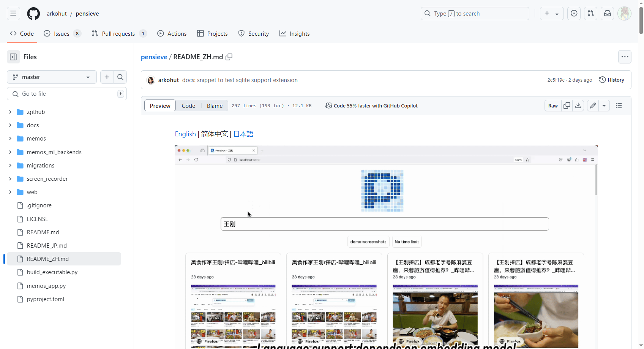Image resolution: width=644 pixels, height=349 pixels.
Task: Select the Preview view mode
Action: pyautogui.click(x=160, y=106)
